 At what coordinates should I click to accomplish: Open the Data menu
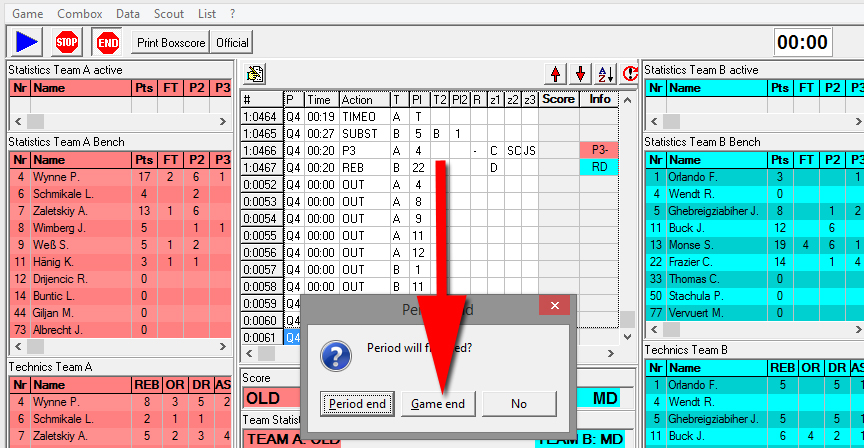point(128,14)
